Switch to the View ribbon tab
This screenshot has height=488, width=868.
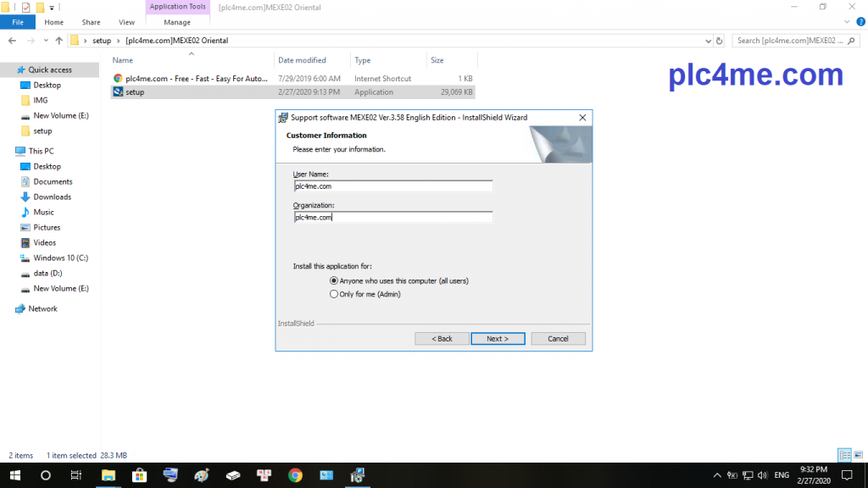(x=126, y=22)
